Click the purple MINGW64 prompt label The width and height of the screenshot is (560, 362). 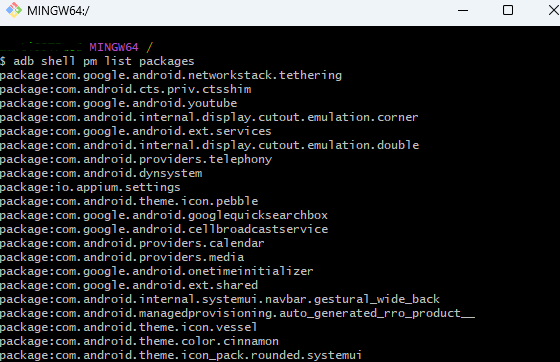pyautogui.click(x=114, y=47)
